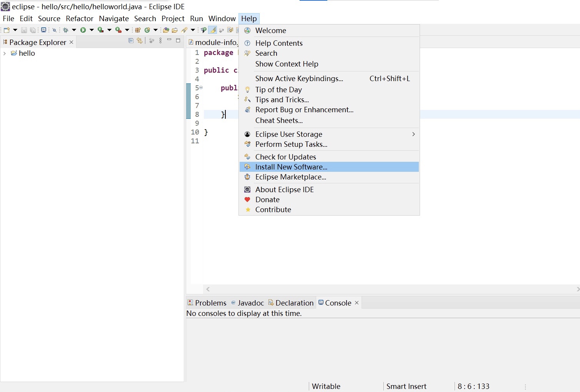This screenshot has height=392, width=580.
Task: Open the Coverage dropdown arrow
Action: click(109, 30)
